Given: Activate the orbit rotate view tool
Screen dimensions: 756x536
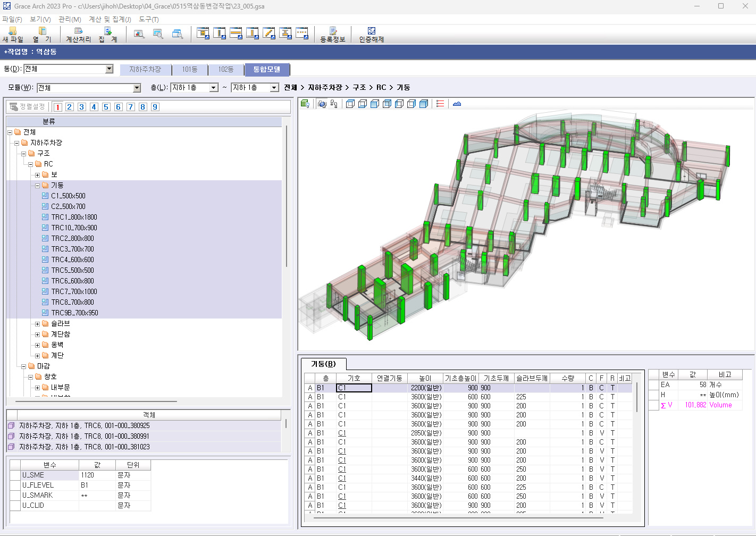Looking at the screenshot, I should pyautogui.click(x=322, y=104).
